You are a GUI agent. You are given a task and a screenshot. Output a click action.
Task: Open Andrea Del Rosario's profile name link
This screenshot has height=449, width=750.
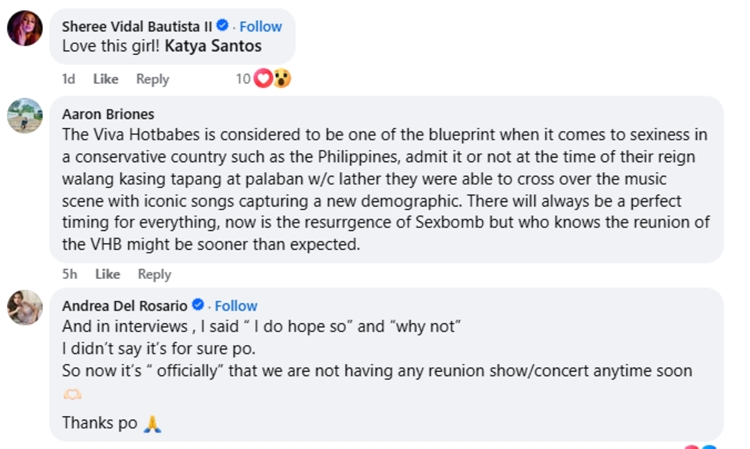pos(124,305)
